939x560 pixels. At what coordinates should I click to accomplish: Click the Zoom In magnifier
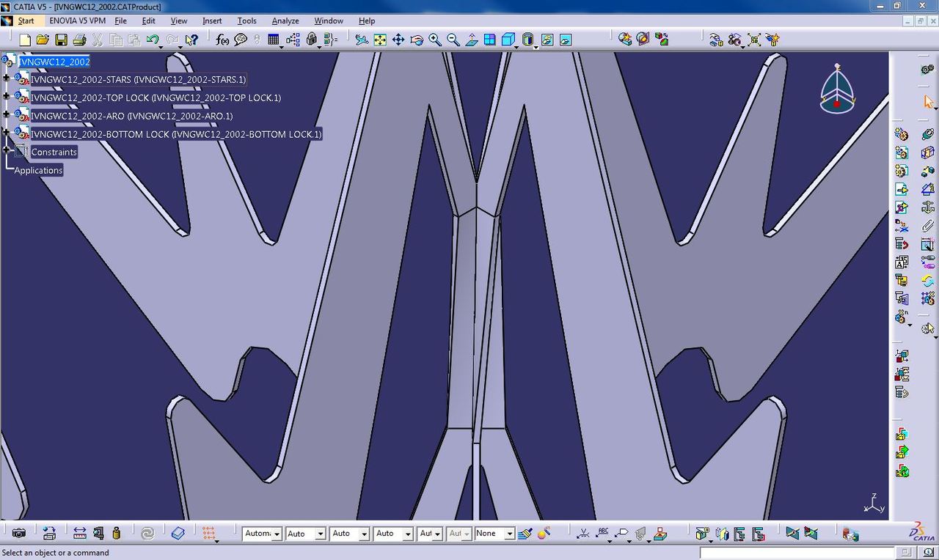click(435, 40)
